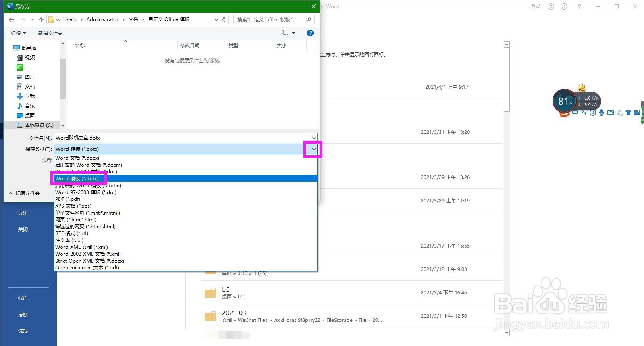Open 音乐 folder in sidebar
Image resolution: width=644 pixels, height=346 pixels.
(26, 106)
